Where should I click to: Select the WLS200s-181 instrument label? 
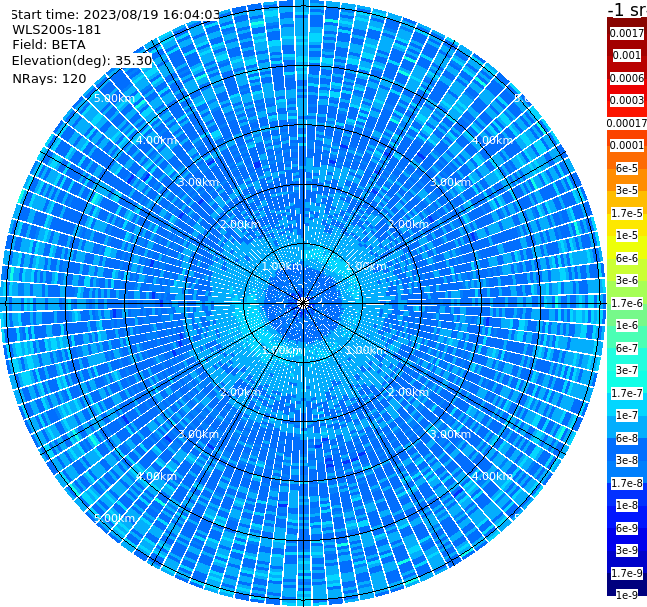point(57,30)
